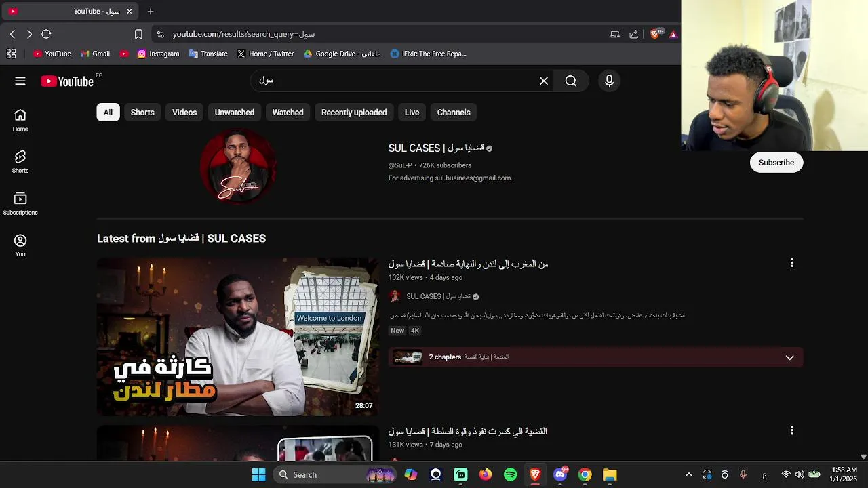Open the YouTube hamburger guide menu
This screenshot has width=868, height=488.
[20, 81]
